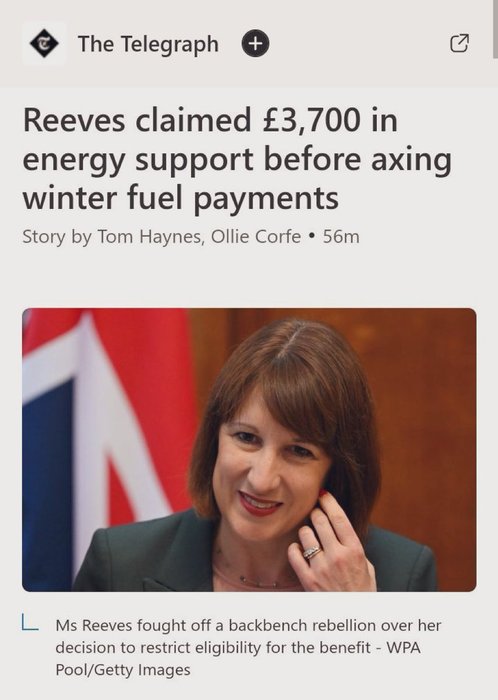Open author Tom Haynes in byline
Image resolution: width=498 pixels, height=700 pixels.
tap(149, 237)
